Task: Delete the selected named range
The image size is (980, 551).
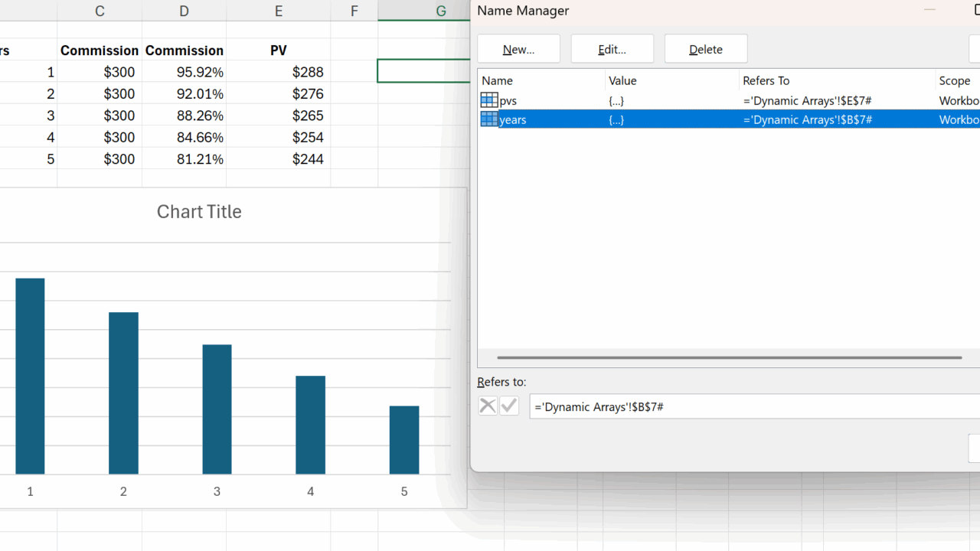Action: [x=705, y=49]
